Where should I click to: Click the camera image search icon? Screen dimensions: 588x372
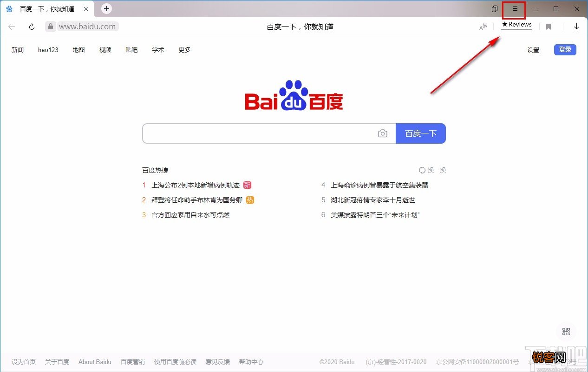pyautogui.click(x=382, y=133)
